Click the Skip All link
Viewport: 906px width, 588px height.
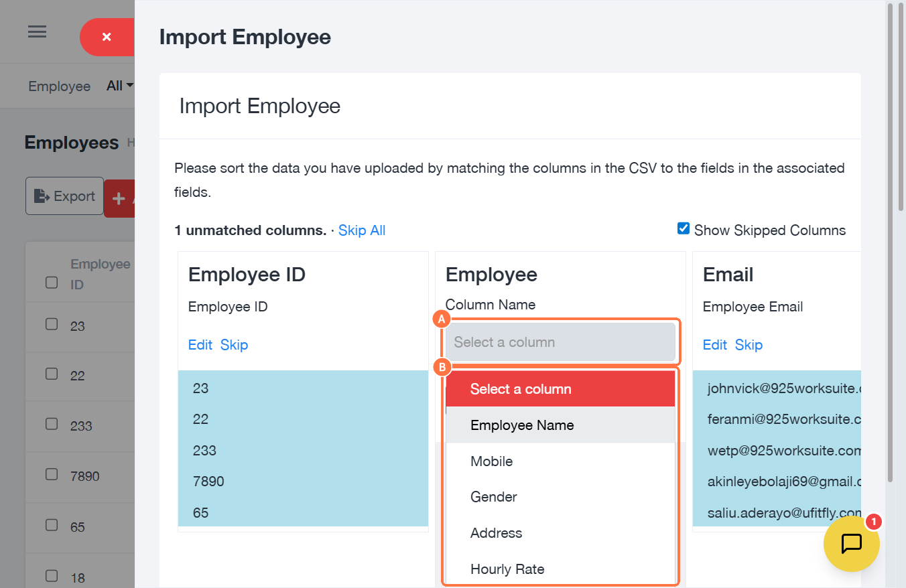pyautogui.click(x=362, y=230)
